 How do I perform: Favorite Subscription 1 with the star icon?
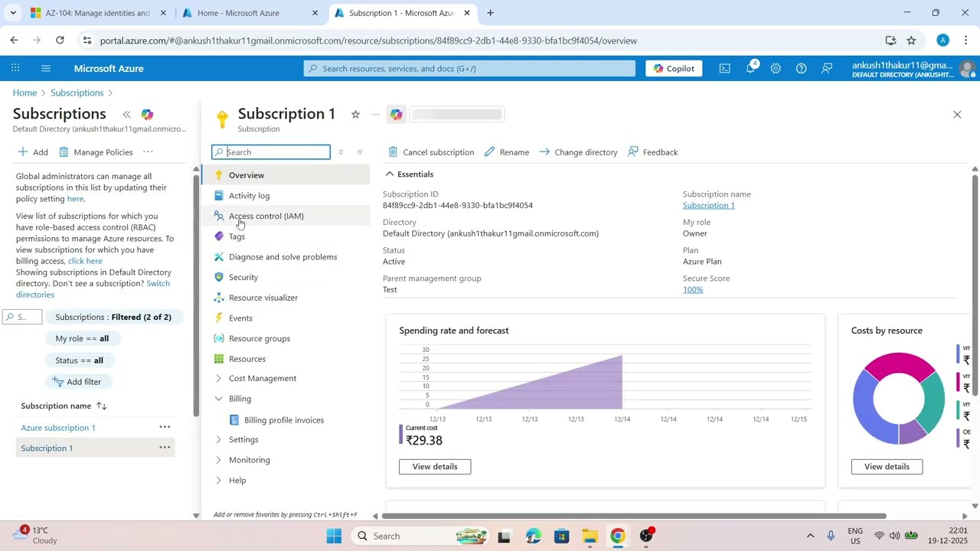[x=355, y=114]
